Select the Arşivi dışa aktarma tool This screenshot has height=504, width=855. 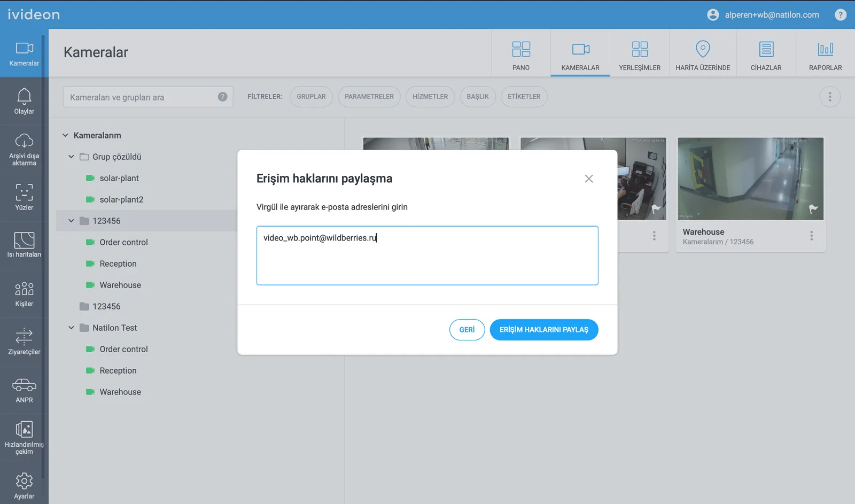[24, 149]
